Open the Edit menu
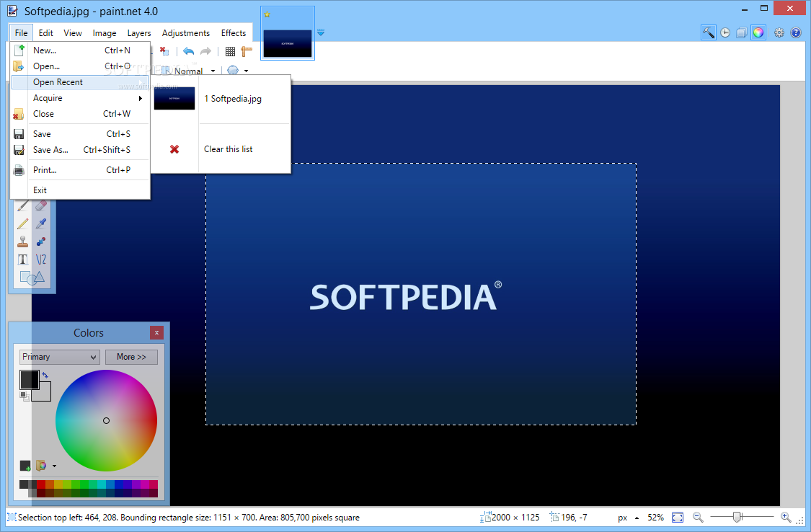Viewport: 811px width, 532px height. pyautogui.click(x=45, y=32)
